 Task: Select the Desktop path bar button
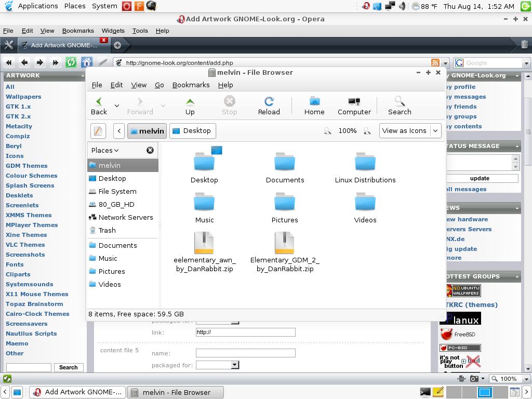point(192,131)
